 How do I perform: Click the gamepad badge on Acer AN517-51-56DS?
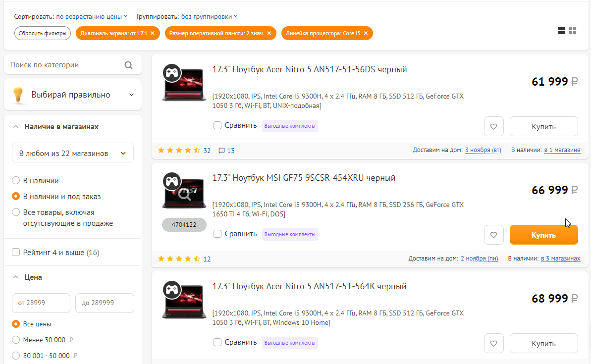172,73
